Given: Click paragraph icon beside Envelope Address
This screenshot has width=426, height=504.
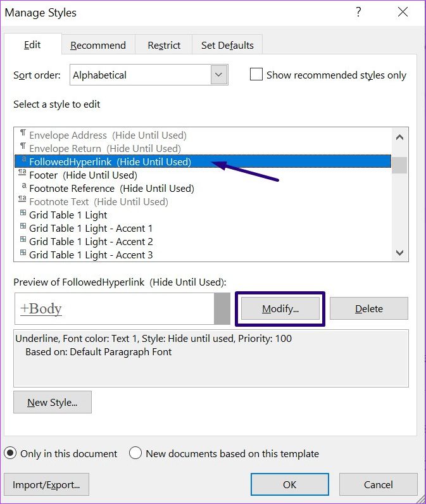Looking at the screenshot, I should [23, 134].
